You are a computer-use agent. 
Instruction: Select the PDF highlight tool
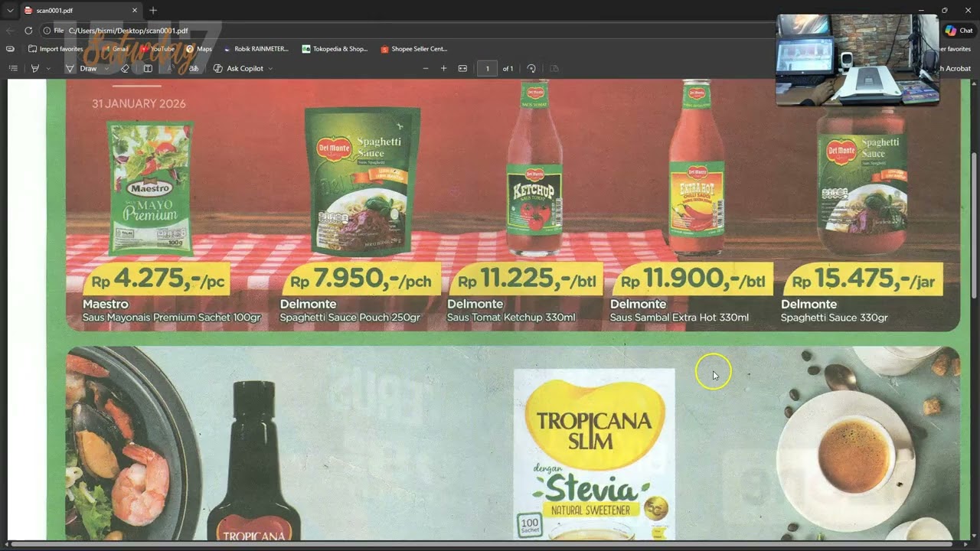[x=34, y=69]
